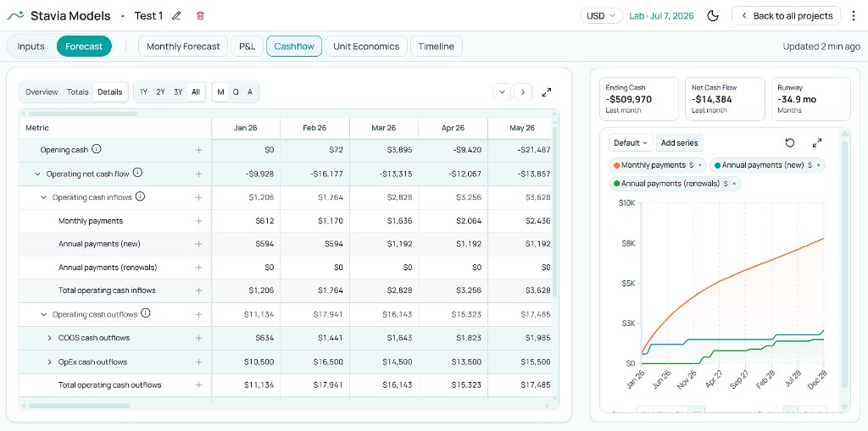This screenshot has height=431, width=868.
Task: Show info for Operating cash outflows
Action: click(145, 313)
